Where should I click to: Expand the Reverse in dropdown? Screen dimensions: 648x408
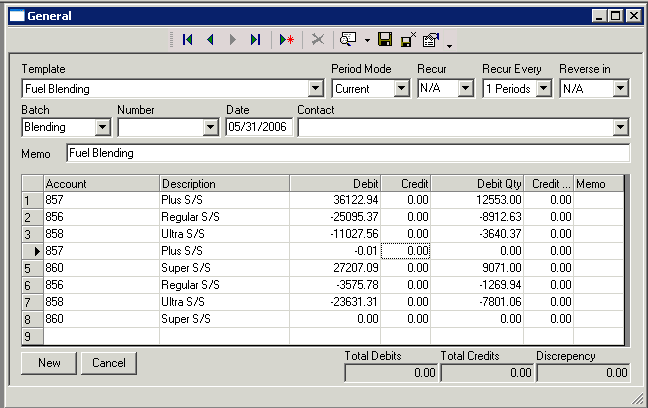620,88
